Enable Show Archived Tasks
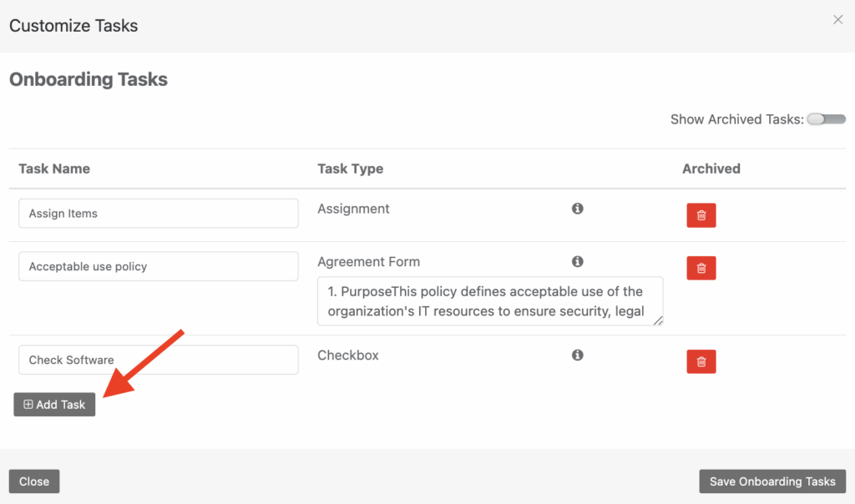 tap(826, 119)
